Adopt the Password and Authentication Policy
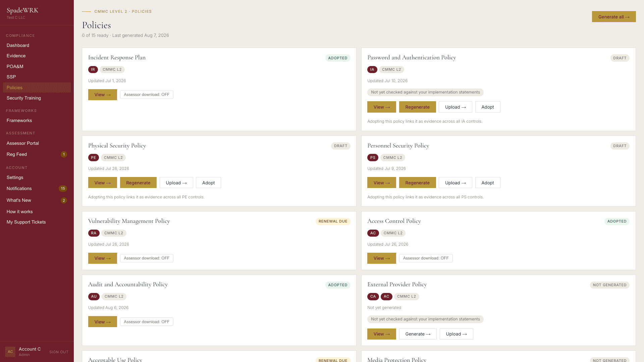The width and height of the screenshot is (644, 362). click(488, 107)
